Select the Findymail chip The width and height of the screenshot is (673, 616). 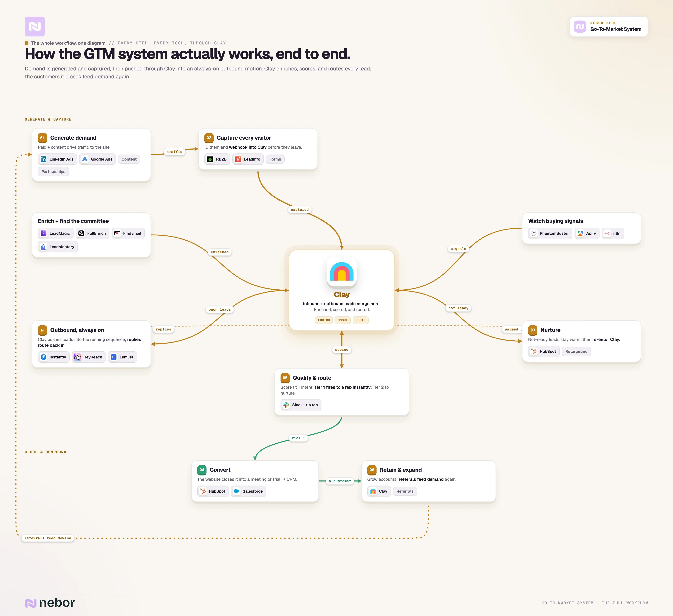point(128,233)
